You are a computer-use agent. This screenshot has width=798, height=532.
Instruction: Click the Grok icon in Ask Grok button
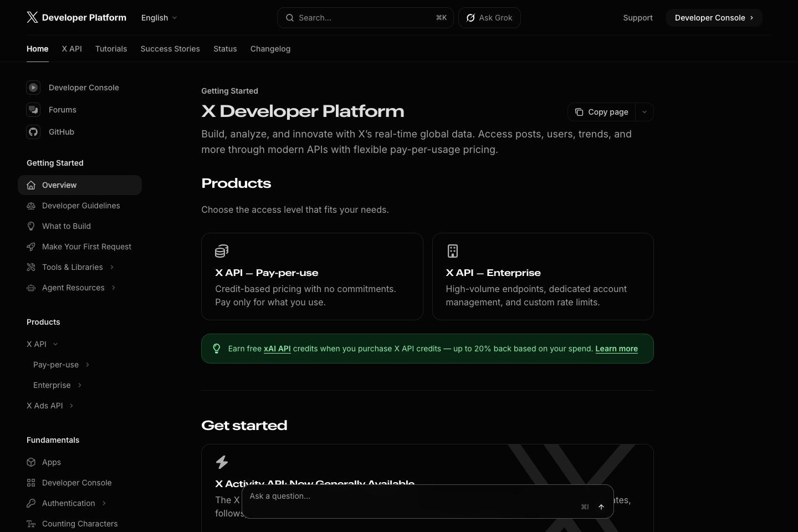[470, 18]
